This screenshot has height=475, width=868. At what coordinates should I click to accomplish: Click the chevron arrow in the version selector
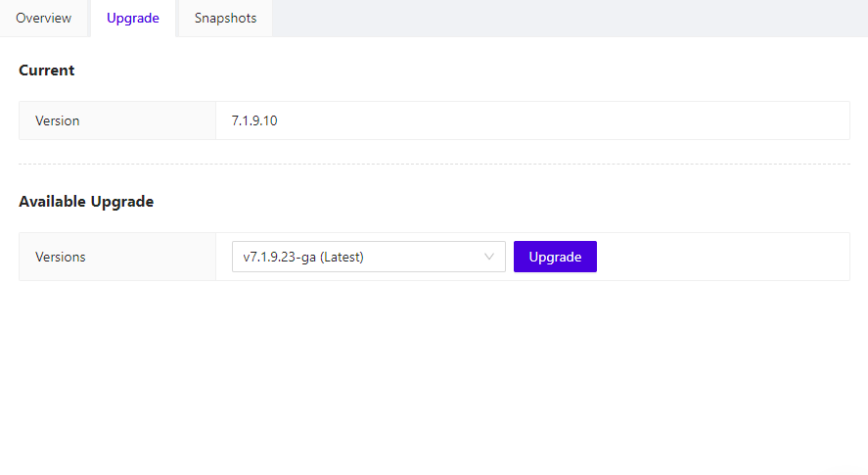pyautogui.click(x=489, y=257)
